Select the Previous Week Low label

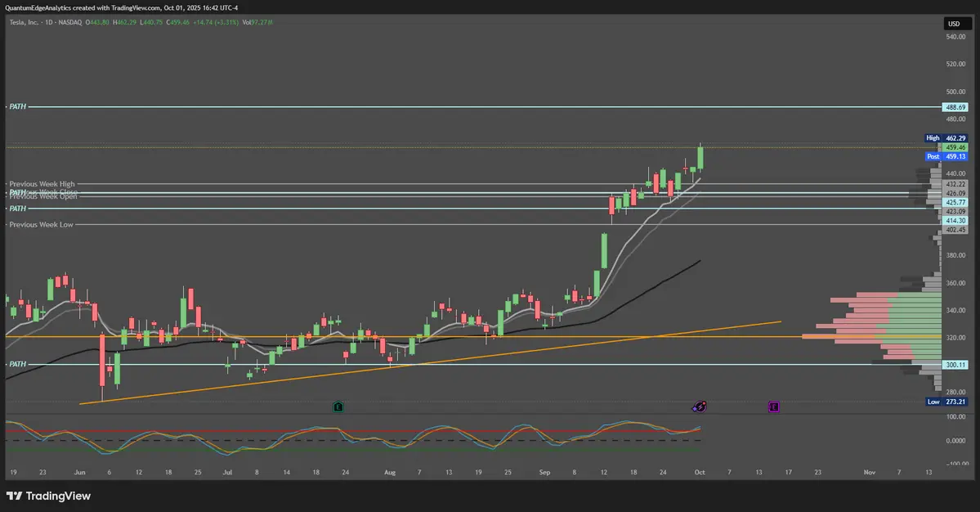pos(41,224)
